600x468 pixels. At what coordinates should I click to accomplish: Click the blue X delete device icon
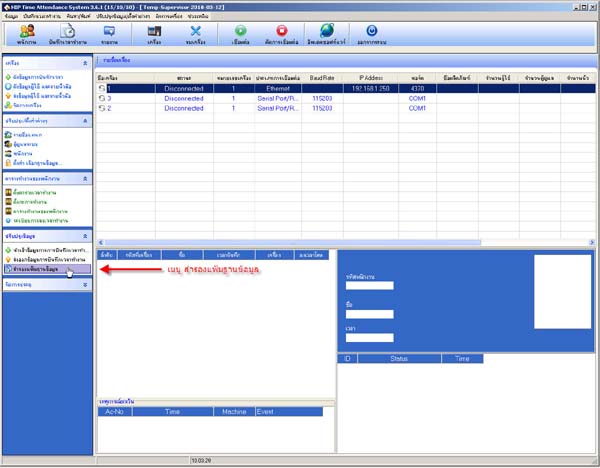coord(196,34)
